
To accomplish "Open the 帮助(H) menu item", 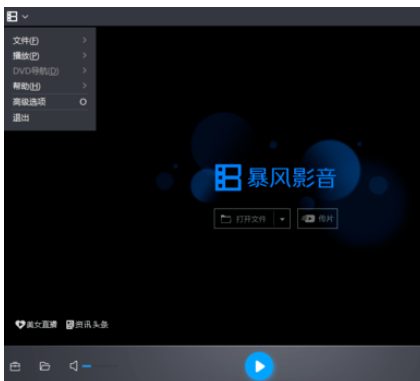I will (x=49, y=86).
